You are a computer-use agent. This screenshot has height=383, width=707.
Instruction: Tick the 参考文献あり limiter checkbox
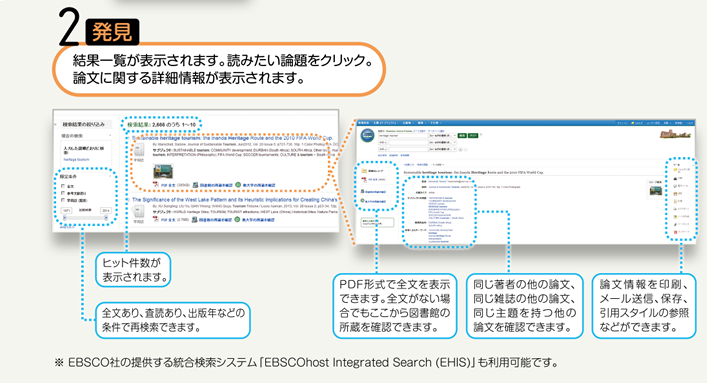click(x=63, y=193)
